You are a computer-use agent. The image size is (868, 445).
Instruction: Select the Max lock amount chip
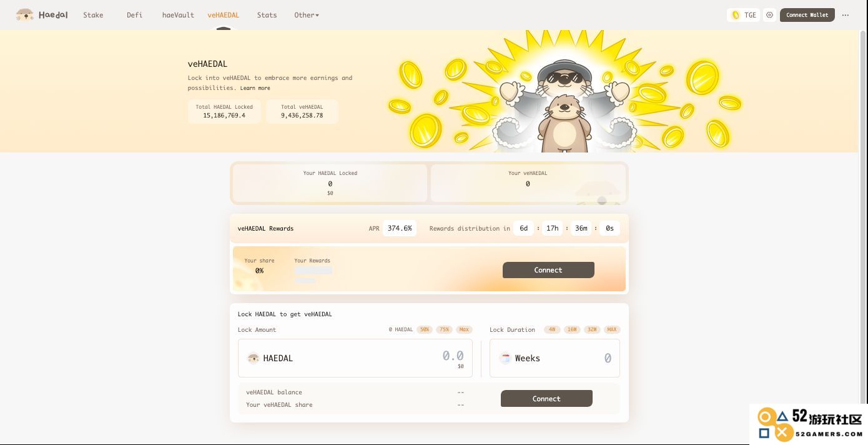[x=464, y=329]
